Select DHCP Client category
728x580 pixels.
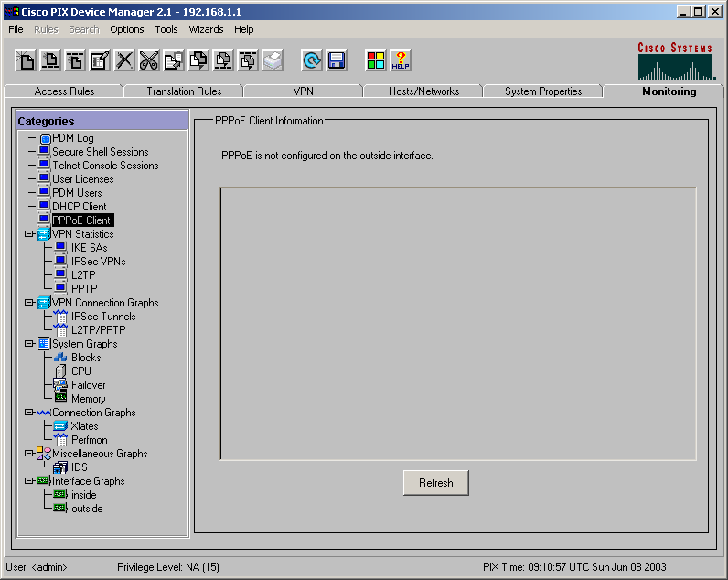pos(80,206)
